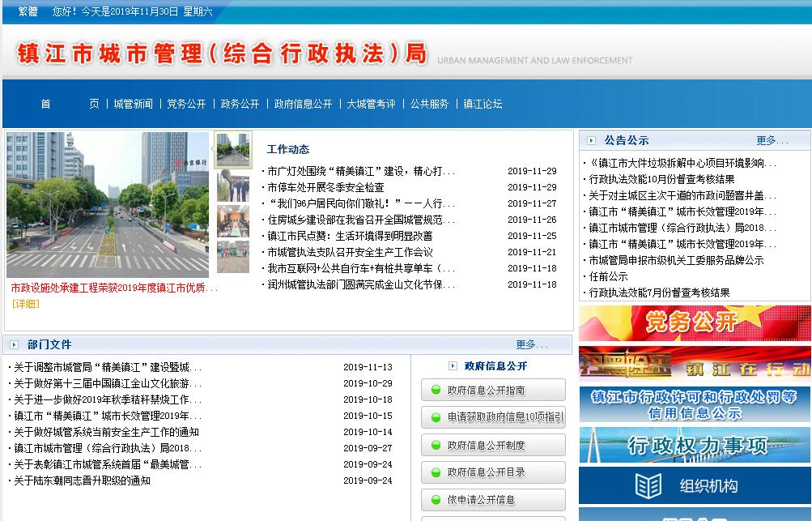Open the red 党务公开 banner

pos(694,323)
